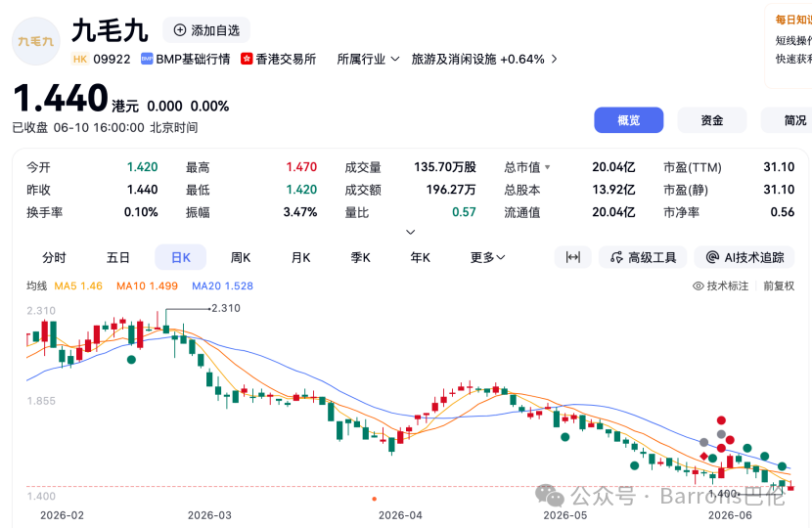
Task: Toggle 前复权 price adjustment
Action: (x=779, y=286)
